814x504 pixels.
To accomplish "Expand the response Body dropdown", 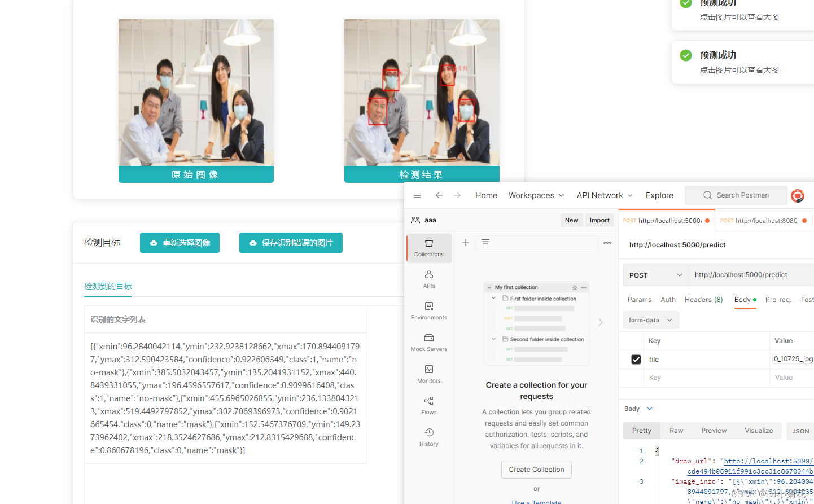I will pos(638,409).
